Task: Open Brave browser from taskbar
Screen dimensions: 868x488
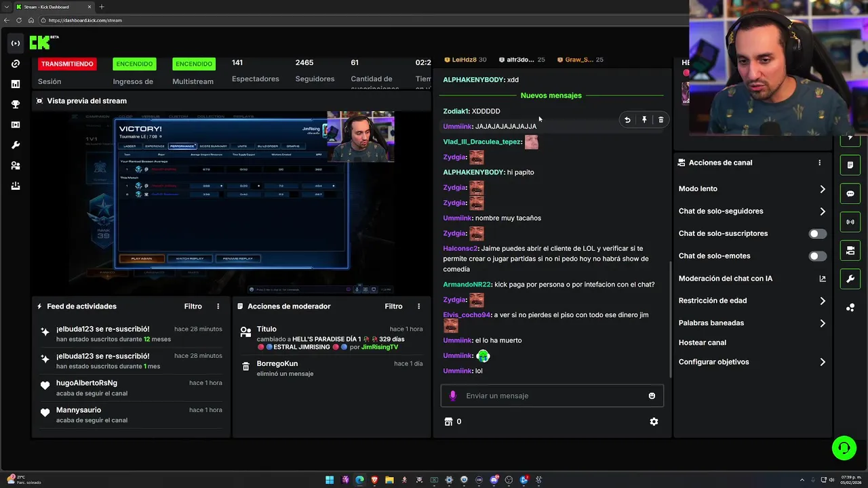Action: 374,480
